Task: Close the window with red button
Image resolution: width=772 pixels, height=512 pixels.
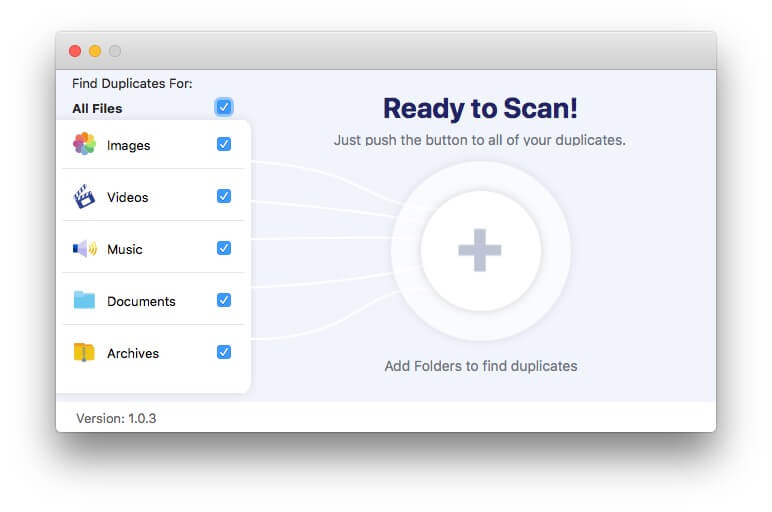Action: click(75, 51)
